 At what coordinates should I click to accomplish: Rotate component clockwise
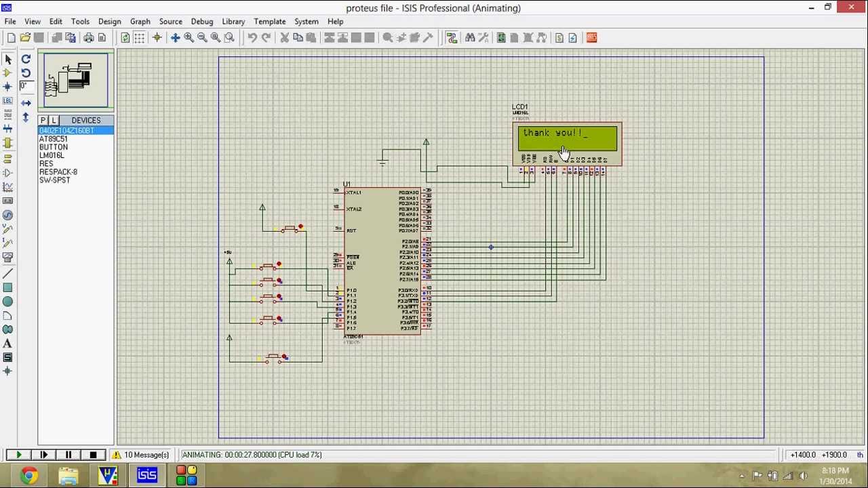tap(26, 59)
